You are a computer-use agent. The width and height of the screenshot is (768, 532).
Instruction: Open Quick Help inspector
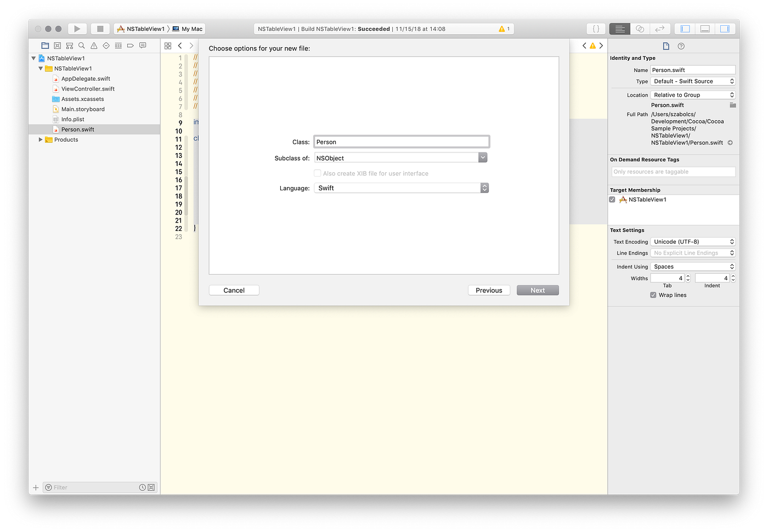[x=681, y=46]
